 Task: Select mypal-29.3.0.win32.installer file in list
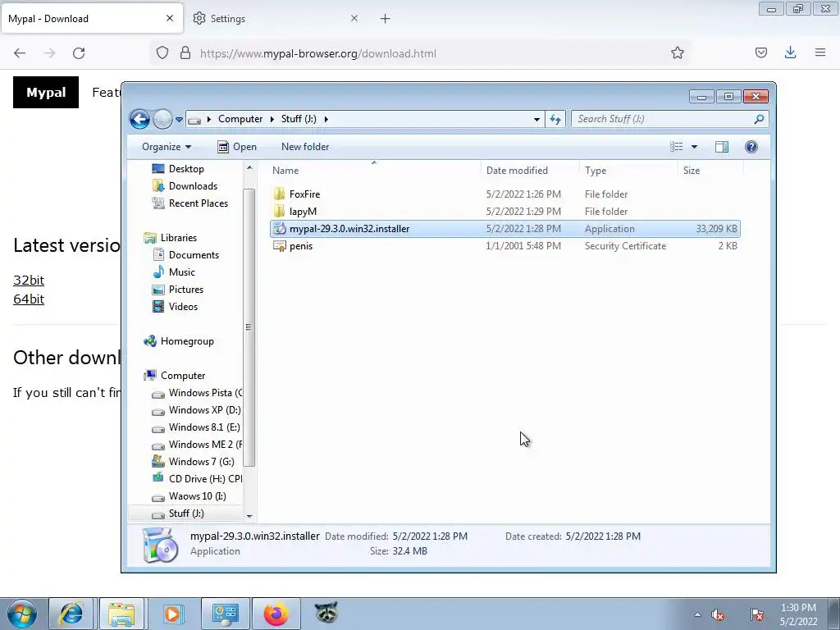click(x=505, y=229)
